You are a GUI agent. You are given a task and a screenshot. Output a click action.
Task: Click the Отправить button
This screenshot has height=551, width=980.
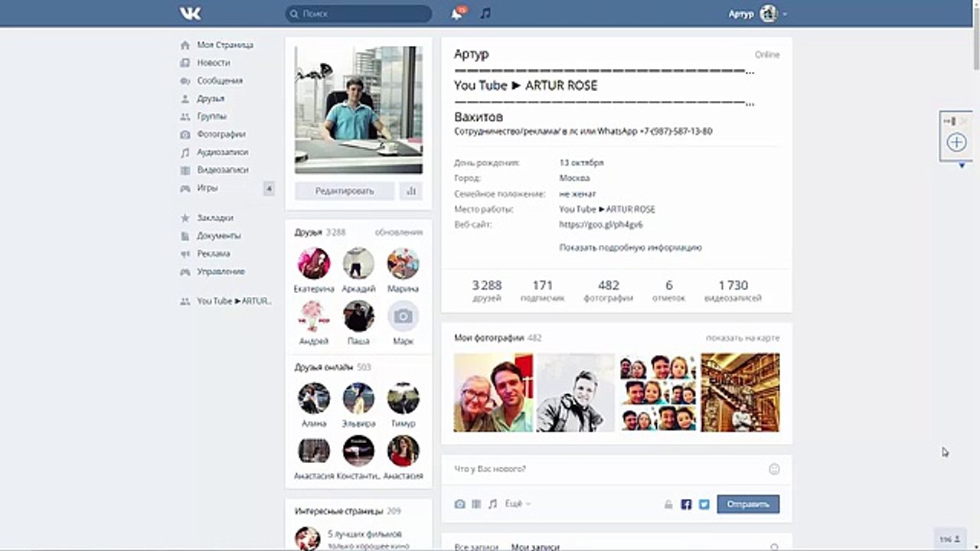pos(748,504)
